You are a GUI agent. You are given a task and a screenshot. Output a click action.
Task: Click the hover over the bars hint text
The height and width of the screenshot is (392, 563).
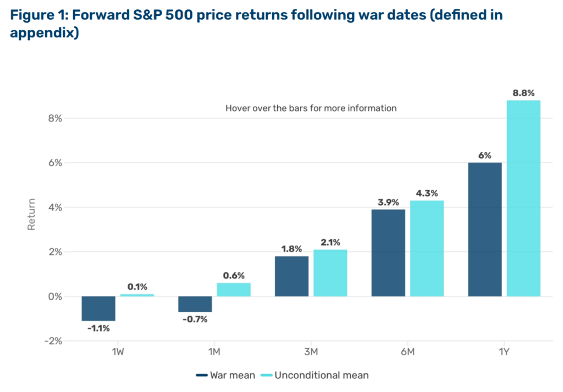click(x=311, y=108)
